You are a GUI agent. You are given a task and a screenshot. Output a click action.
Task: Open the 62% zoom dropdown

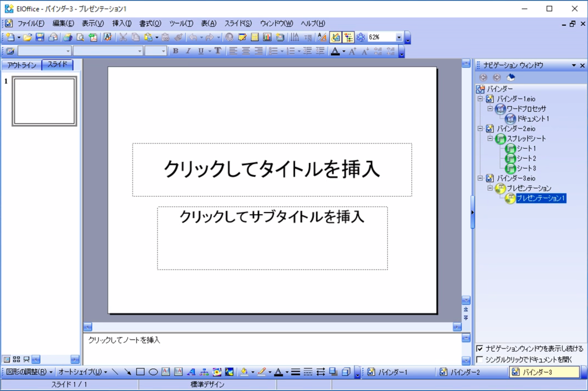[399, 37]
